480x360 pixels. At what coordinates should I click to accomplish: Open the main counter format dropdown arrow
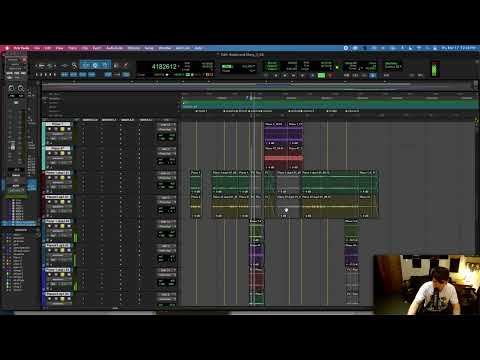(180, 66)
